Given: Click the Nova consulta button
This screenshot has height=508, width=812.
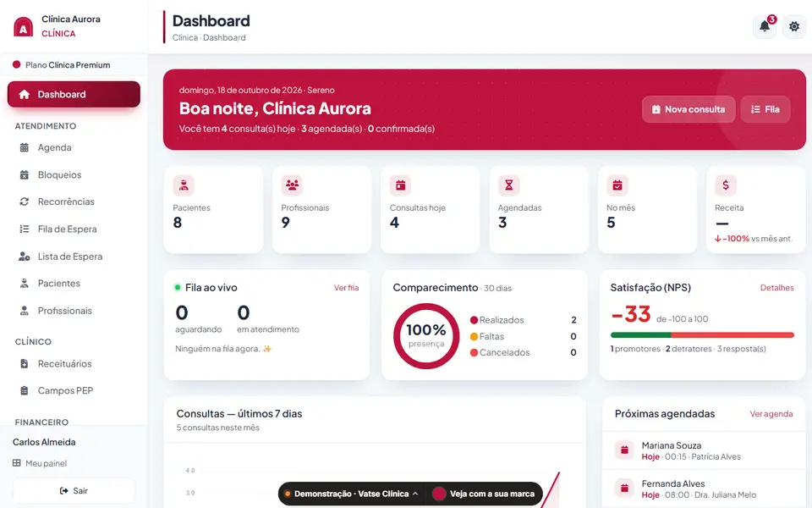Looking at the screenshot, I should point(689,109).
